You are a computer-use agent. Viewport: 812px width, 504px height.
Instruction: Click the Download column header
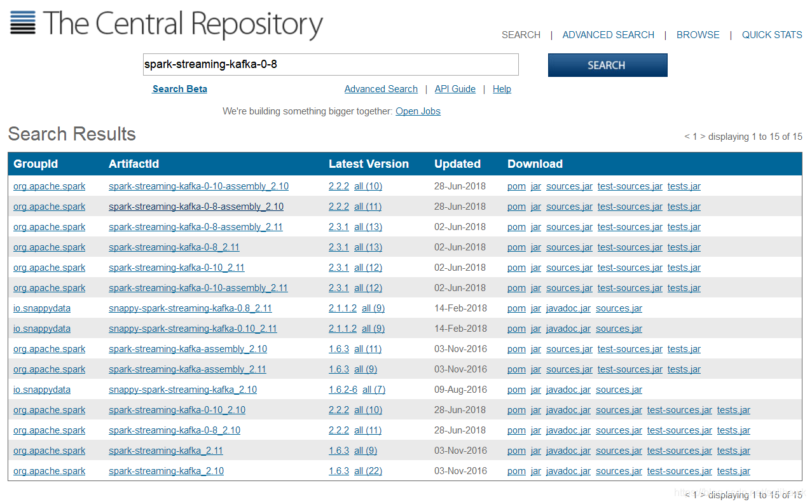[x=535, y=164]
